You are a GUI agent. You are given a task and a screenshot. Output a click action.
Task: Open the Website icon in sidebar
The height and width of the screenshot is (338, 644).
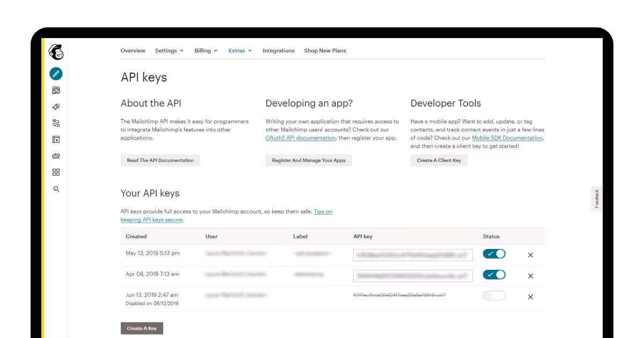click(56, 139)
